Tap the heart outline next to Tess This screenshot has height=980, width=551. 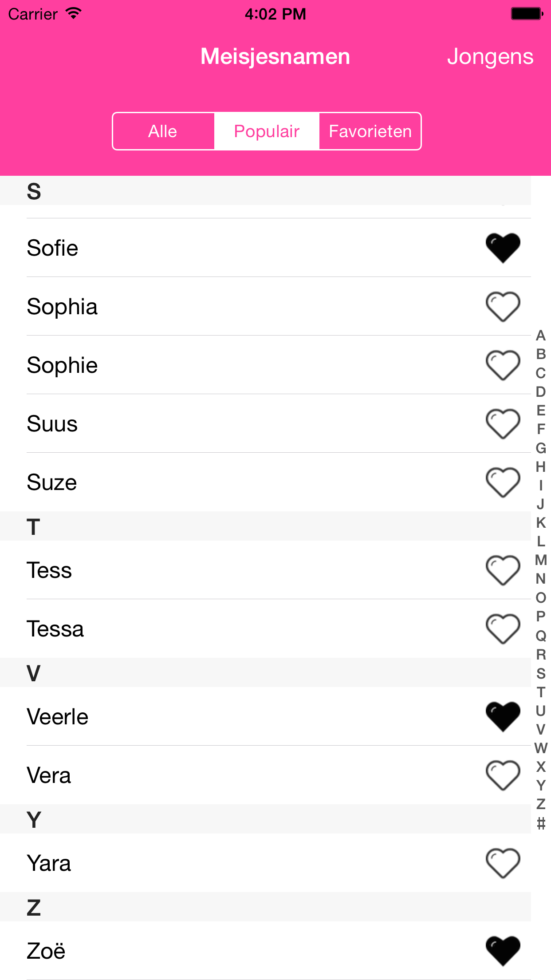pos(503,570)
